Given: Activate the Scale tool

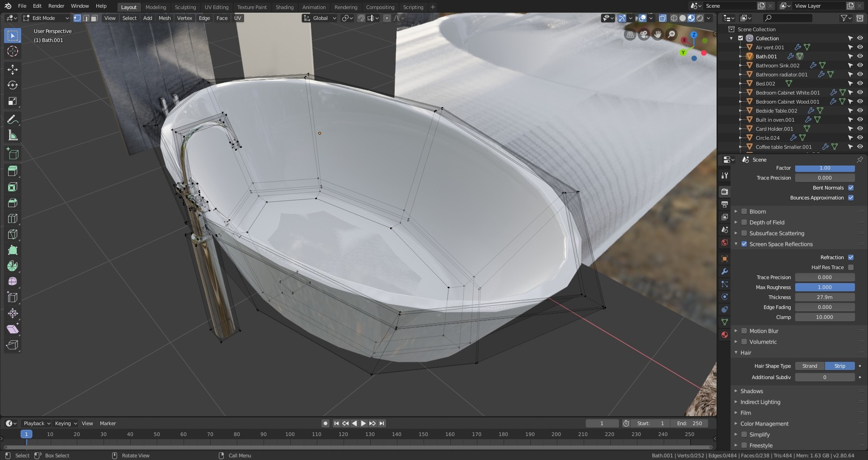Looking at the screenshot, I should point(13,101).
